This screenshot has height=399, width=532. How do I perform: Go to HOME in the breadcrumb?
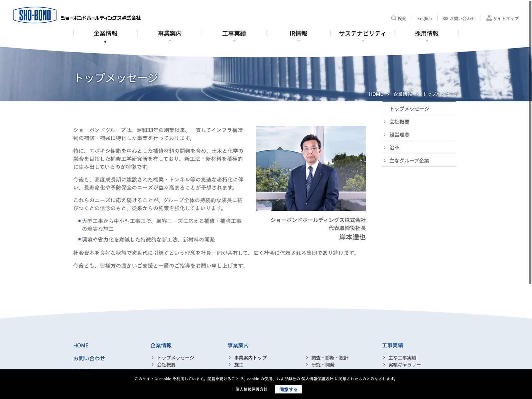(x=376, y=94)
